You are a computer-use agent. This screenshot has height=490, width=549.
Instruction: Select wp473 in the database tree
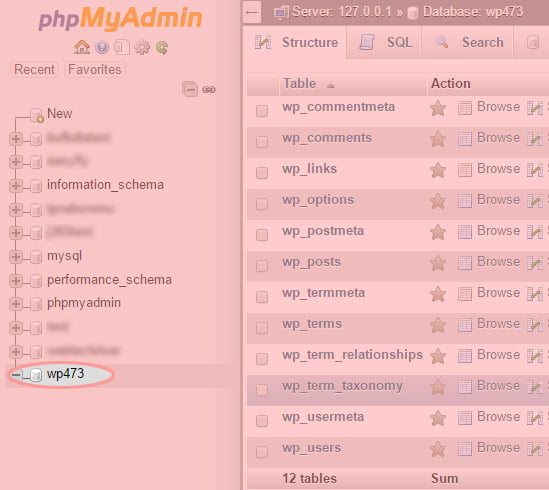point(65,374)
